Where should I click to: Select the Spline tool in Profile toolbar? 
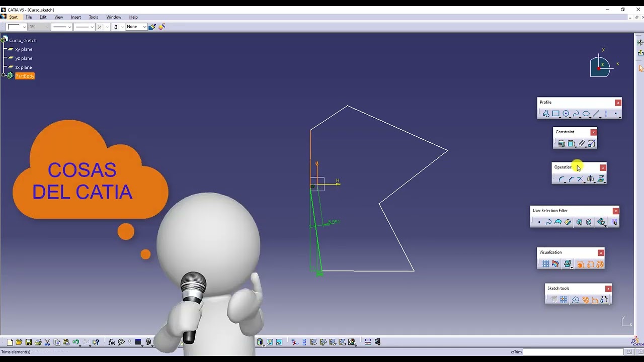click(x=576, y=114)
